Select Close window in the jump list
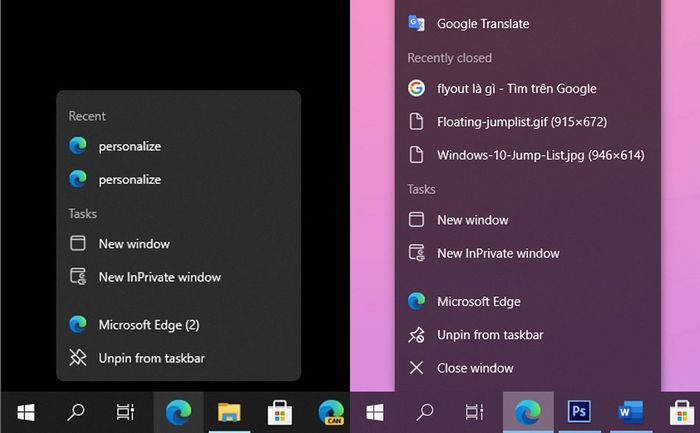This screenshot has height=433, width=700. 474,368
